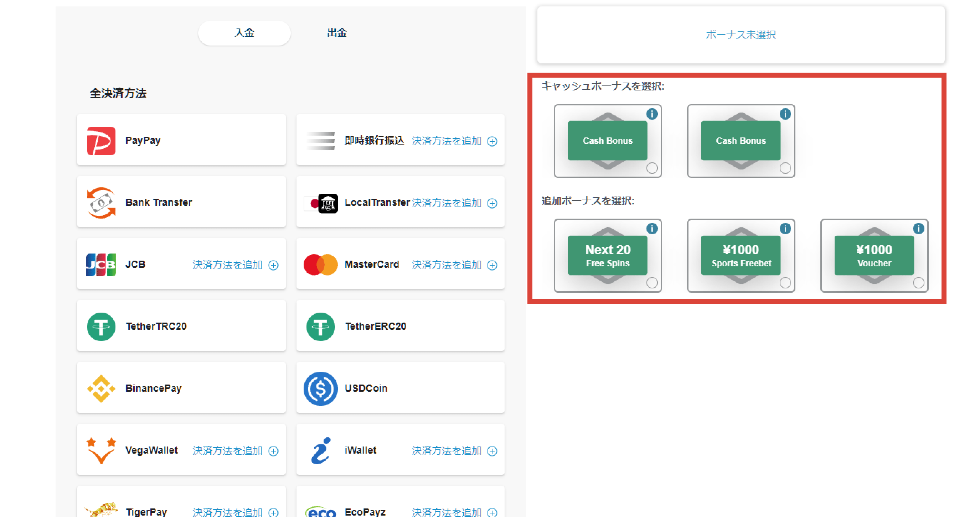
Task: Click the USDCoin dollar icon
Action: (x=320, y=388)
